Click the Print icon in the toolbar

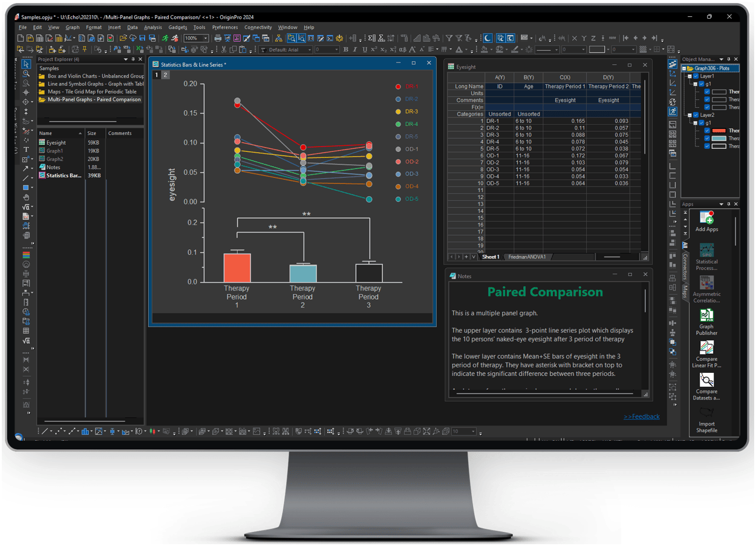click(x=217, y=38)
